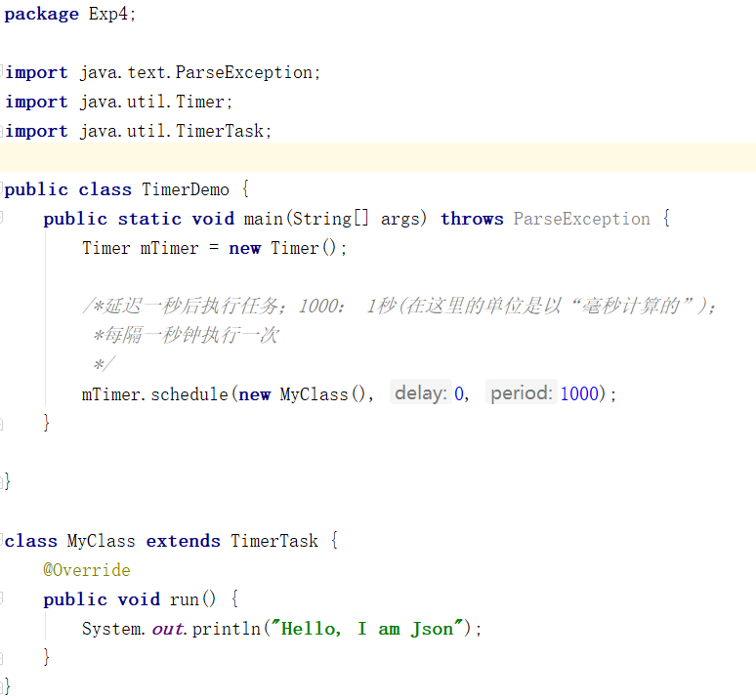Click TimerTask in the extends clause
Screen dimensions: 756x700
[x=273, y=541]
